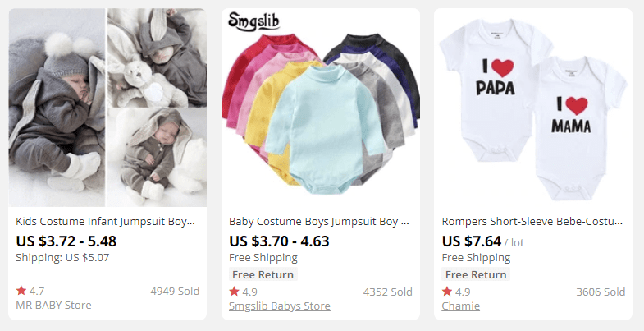Click the Free Return badge on Smgslib listing
The height and width of the screenshot is (331, 644).
point(263,274)
